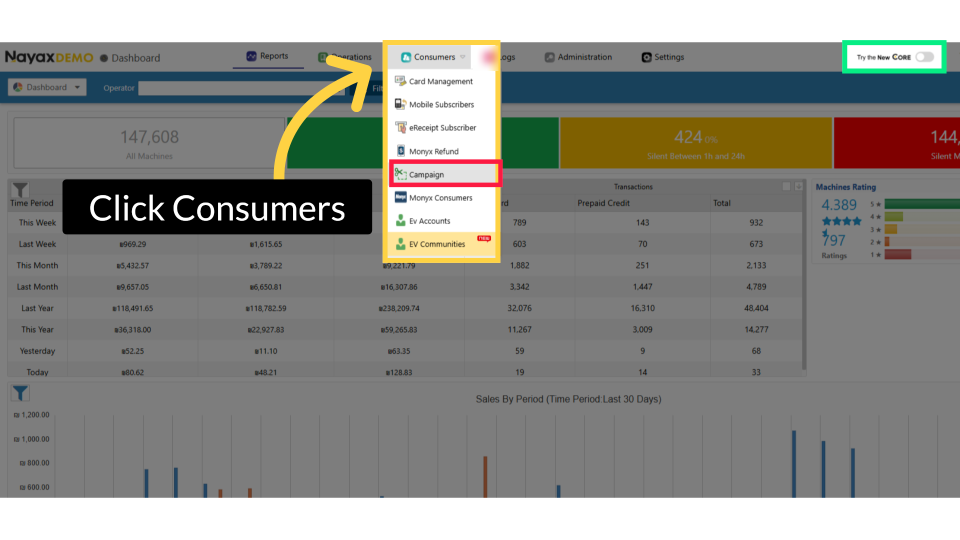Open the Operations menu
Image resolution: width=960 pixels, height=540 pixels.
pos(345,57)
